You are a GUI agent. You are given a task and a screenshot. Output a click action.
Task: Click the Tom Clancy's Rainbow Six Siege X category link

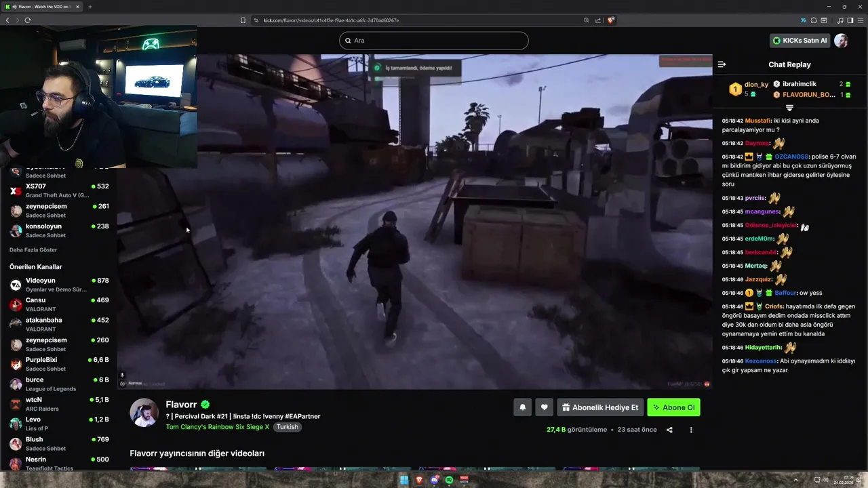pyautogui.click(x=218, y=427)
